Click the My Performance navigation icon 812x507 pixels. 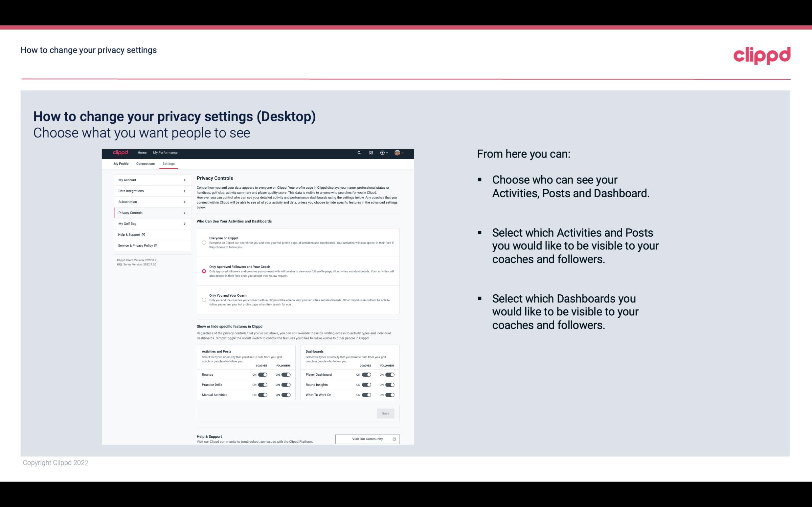click(x=166, y=153)
